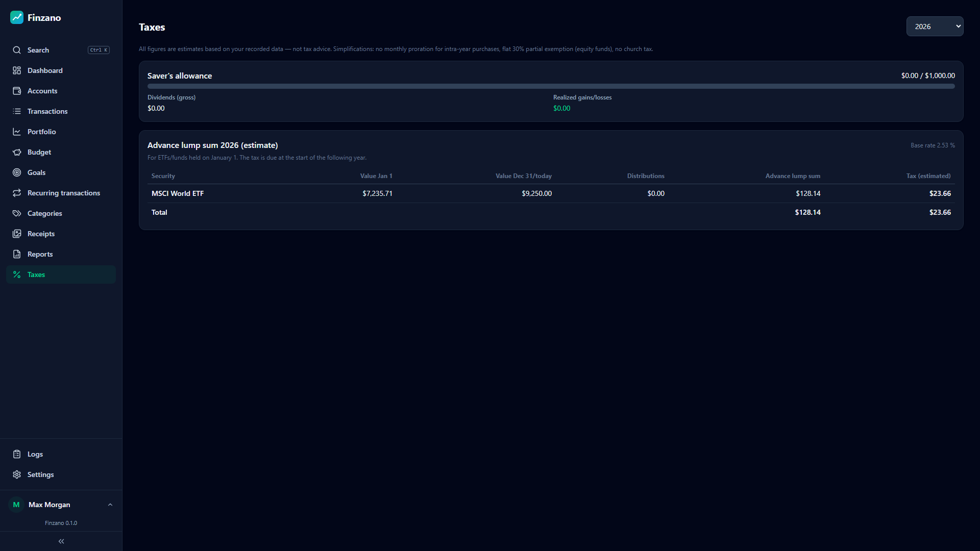The height and width of the screenshot is (551, 980).
Task: Open Transactions in sidebar
Action: 61,111
